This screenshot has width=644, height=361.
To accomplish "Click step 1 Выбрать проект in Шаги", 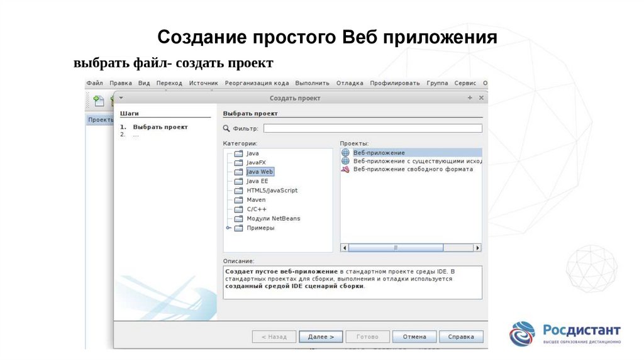I will pos(160,127).
